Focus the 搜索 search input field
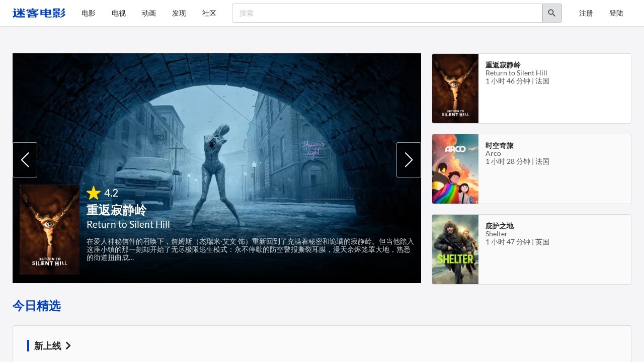644x362 pixels. (x=386, y=13)
